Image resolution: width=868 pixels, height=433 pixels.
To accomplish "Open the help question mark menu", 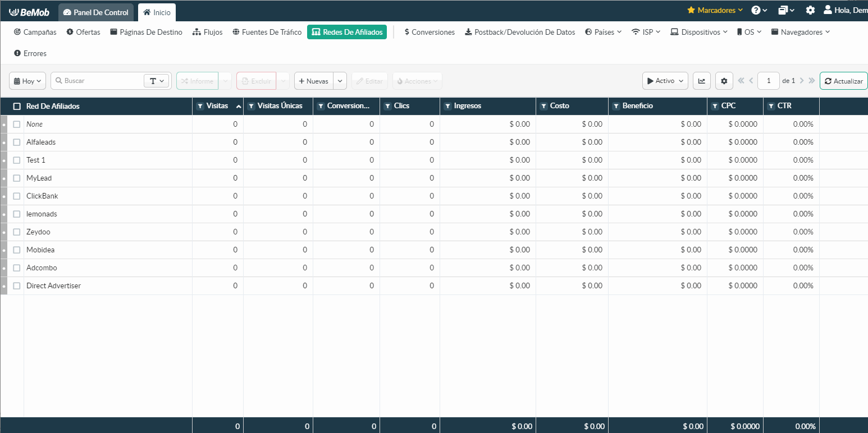I will pos(759,10).
